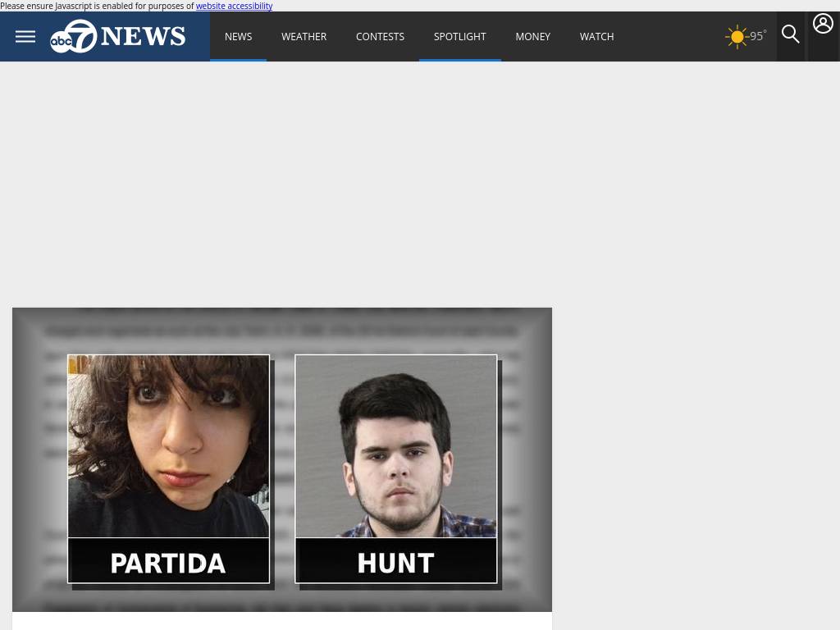Select the Watch navigation item
The width and height of the screenshot is (840, 630).
point(597,36)
